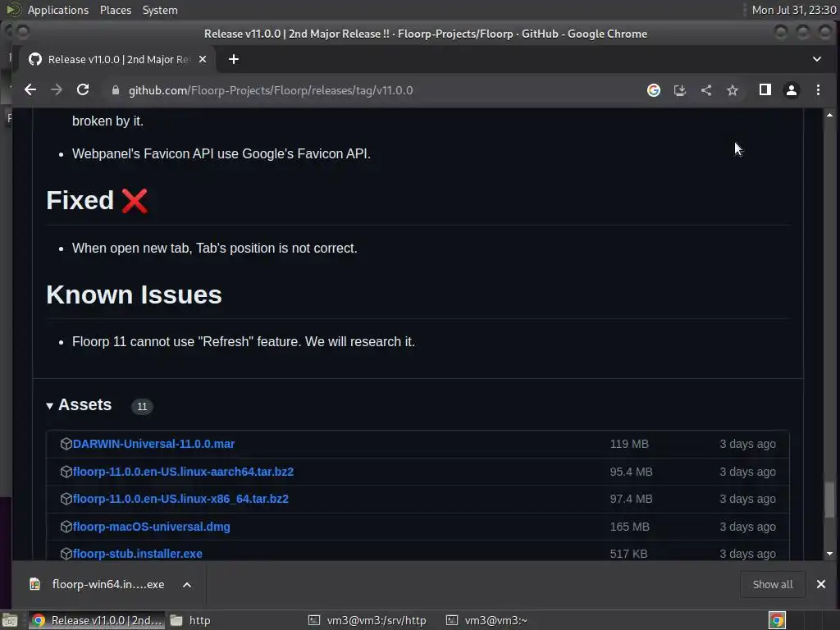Open the Google account icon in toolbar
This screenshot has width=840, height=630.
coord(654,90)
